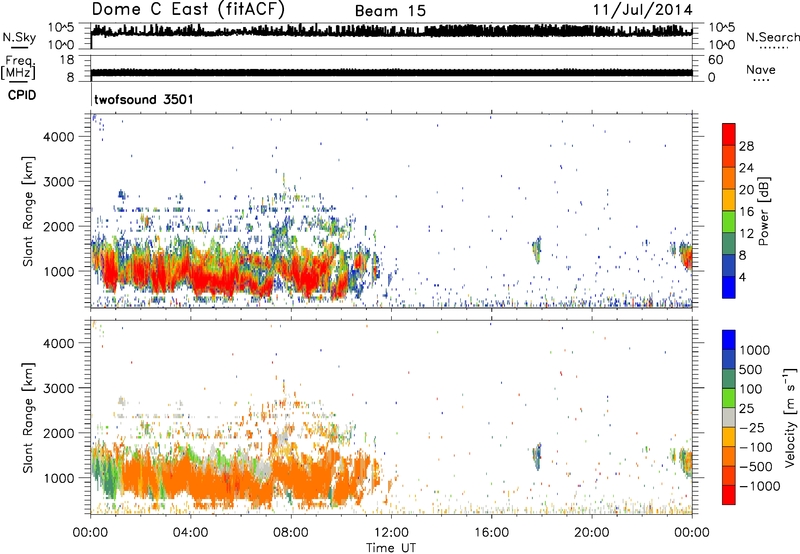Click the '04:00' time axis label

pyautogui.click(x=190, y=533)
